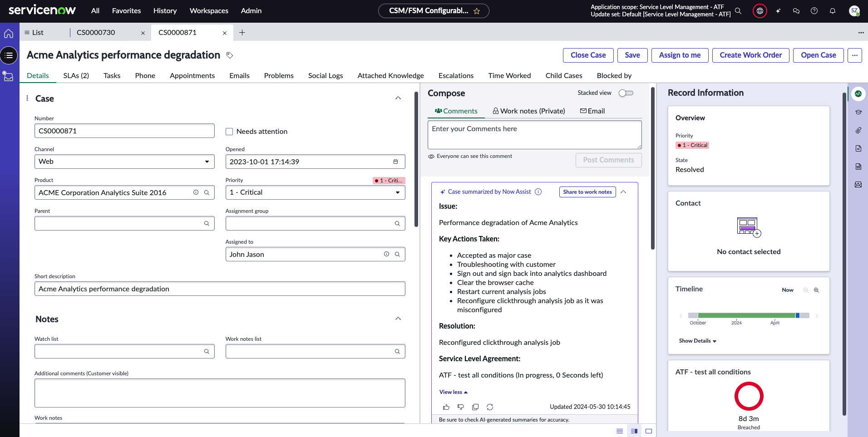Image resolution: width=868 pixels, height=437 pixels.
Task: Switch to the SLAs (2) tab
Action: click(76, 75)
